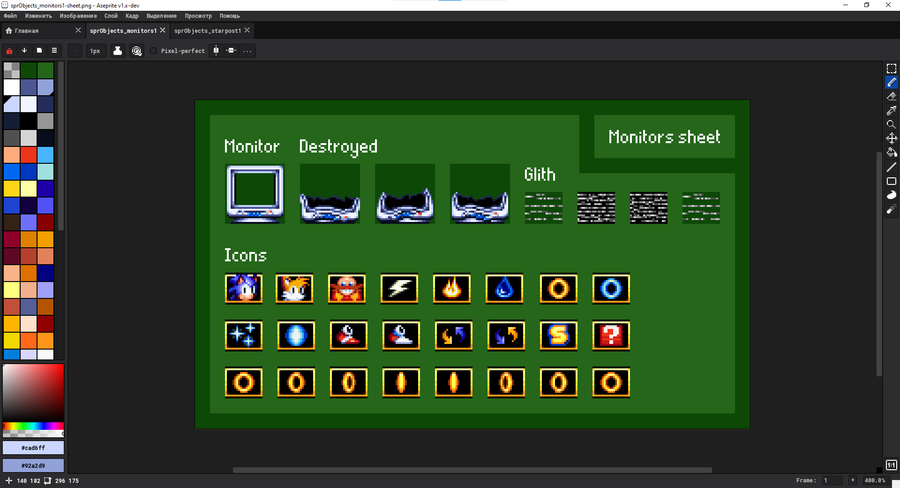This screenshot has width=900, height=488.
Task: Open the Просмотр menu
Action: (198, 16)
